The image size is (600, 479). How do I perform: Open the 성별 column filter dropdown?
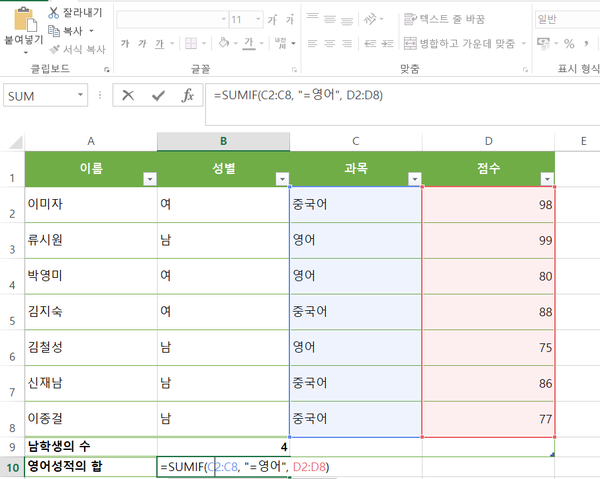point(282,179)
